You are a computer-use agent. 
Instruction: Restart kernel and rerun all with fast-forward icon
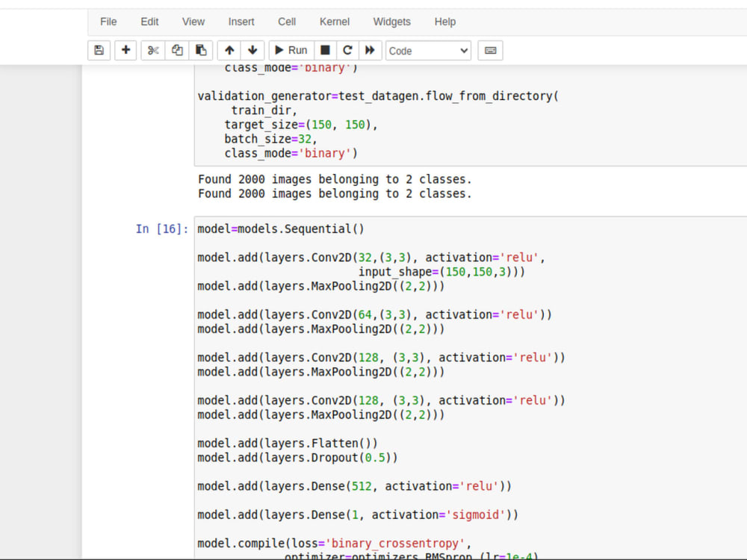click(370, 51)
